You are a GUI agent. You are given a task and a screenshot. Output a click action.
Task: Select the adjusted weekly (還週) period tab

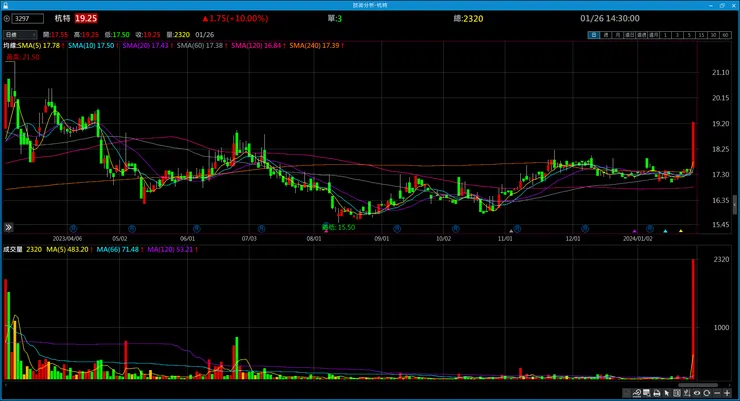click(x=641, y=35)
